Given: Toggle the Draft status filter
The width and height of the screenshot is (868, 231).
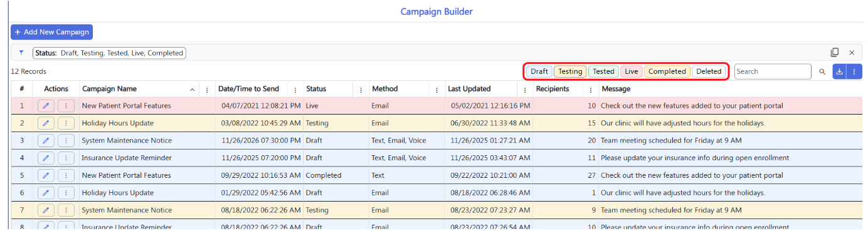Looking at the screenshot, I should point(539,71).
